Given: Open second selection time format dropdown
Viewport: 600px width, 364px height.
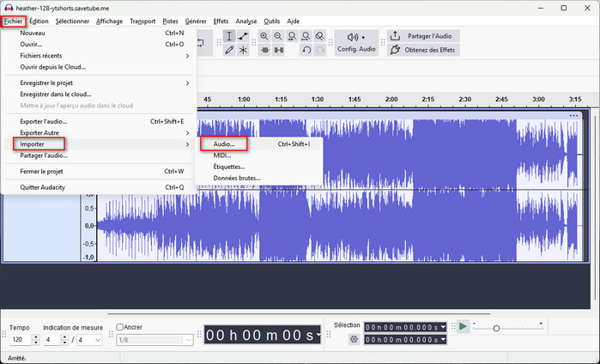Looking at the screenshot, I should point(443,339).
